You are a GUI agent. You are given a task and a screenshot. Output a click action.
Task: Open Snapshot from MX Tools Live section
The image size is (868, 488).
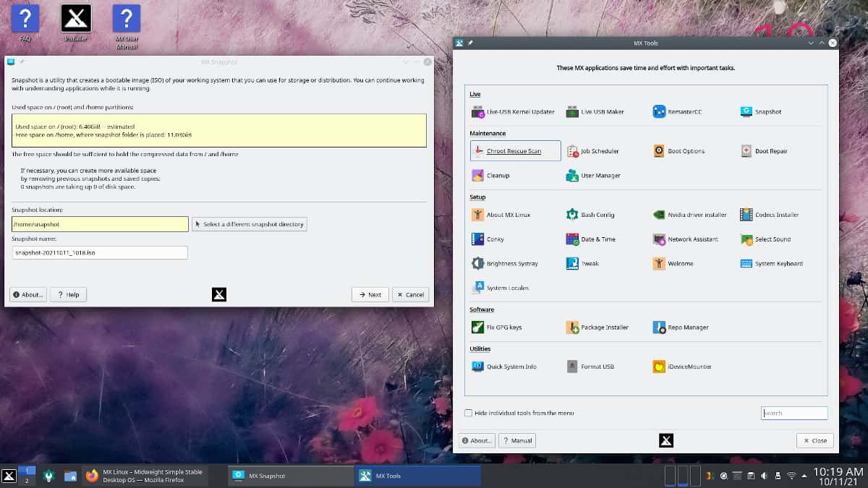click(x=761, y=112)
